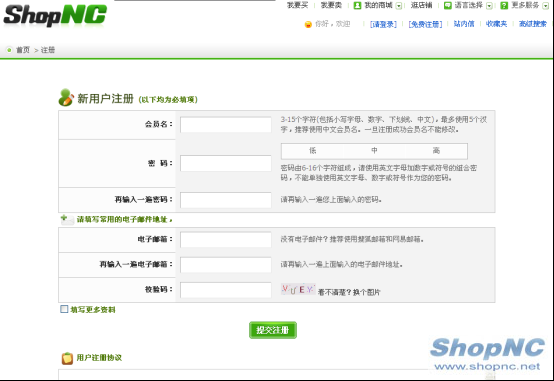Viewport: 554px width, 381px height.
Task: Click the 用户注册协议 clipboard icon
Action: coord(67,358)
